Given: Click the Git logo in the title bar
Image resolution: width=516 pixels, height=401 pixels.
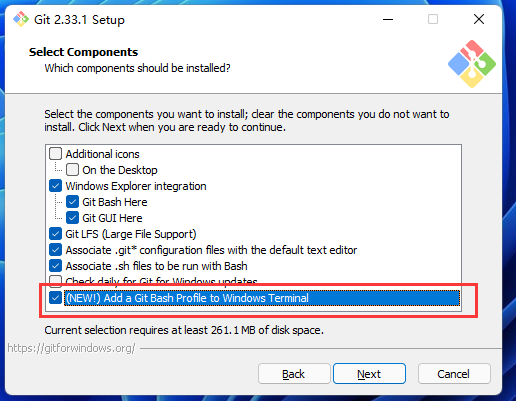Looking at the screenshot, I should 21,19.
